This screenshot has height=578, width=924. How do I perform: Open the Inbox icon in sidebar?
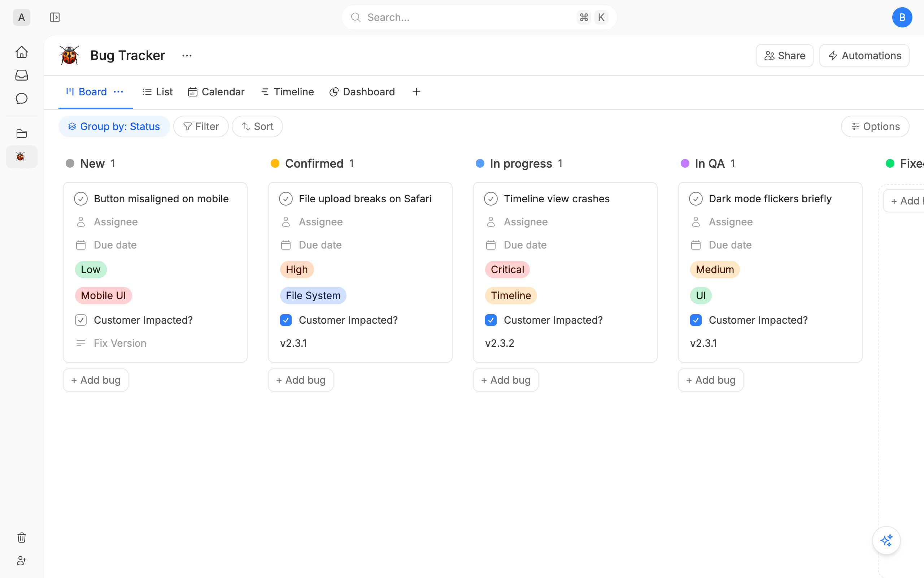(22, 75)
